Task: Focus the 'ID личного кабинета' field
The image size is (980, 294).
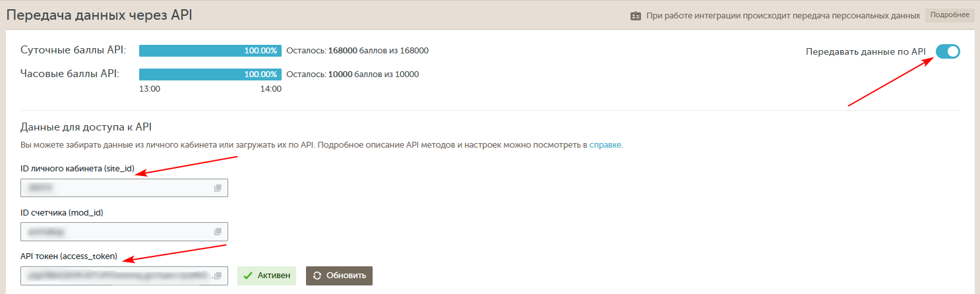Action: pyautogui.click(x=115, y=189)
